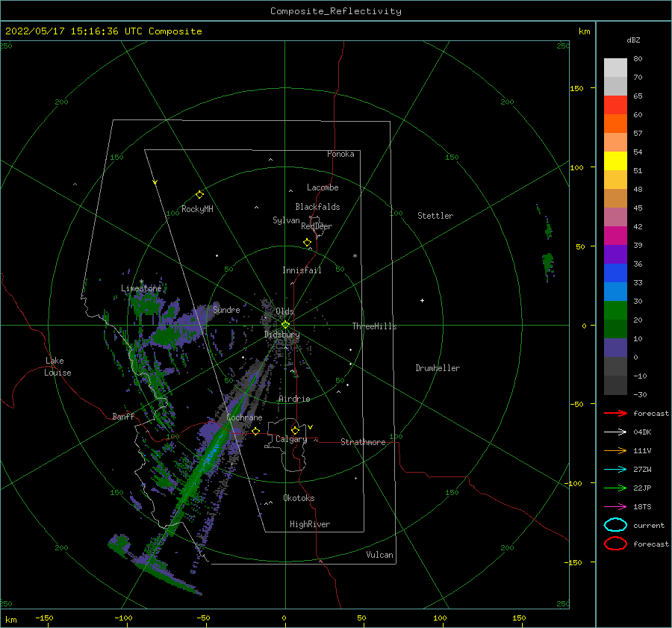The image size is (672, 628).
Task: Select the bright green 30 dBZ swatch
Action: (615, 311)
